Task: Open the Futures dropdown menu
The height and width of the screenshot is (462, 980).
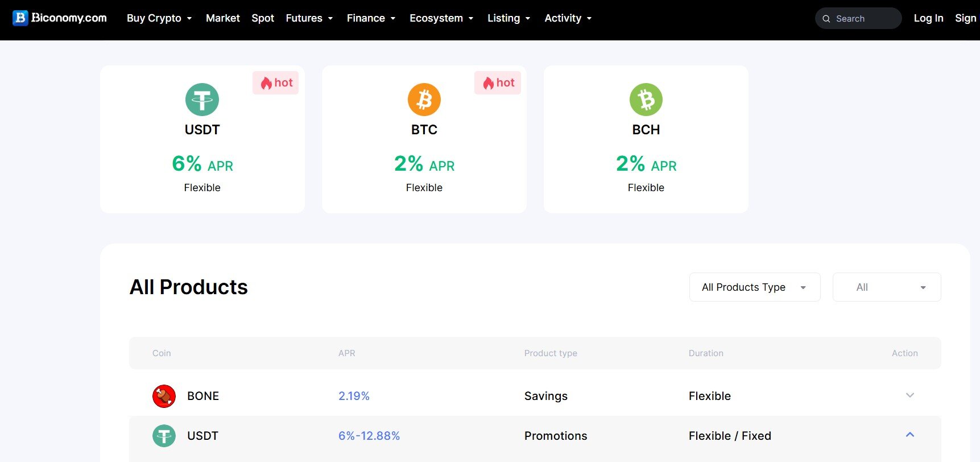Action: pyautogui.click(x=309, y=18)
